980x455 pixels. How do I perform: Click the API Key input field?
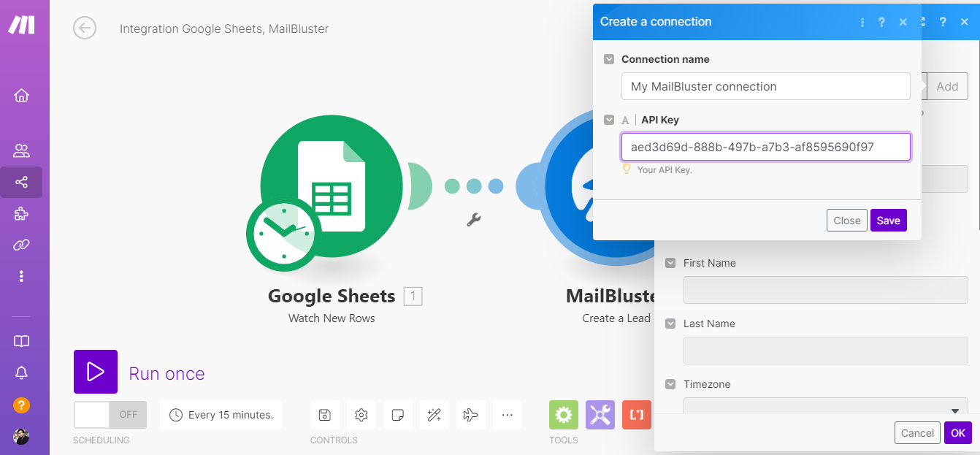click(765, 147)
